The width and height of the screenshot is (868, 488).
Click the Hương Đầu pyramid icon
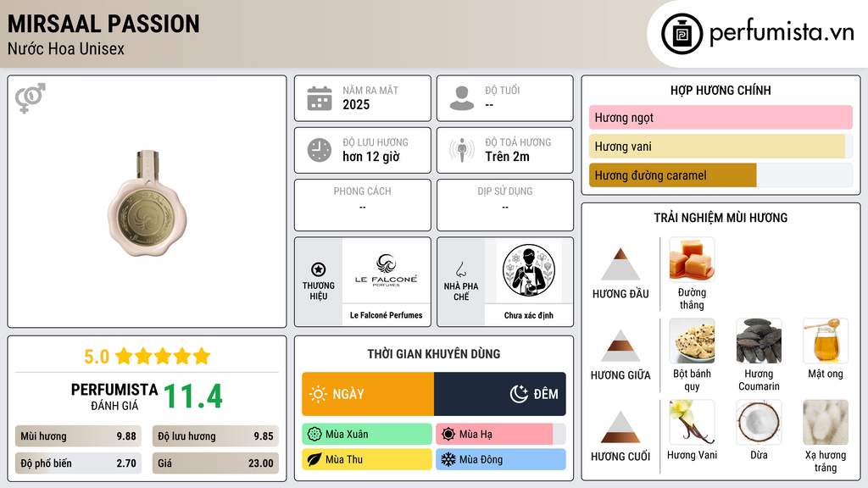click(620, 264)
